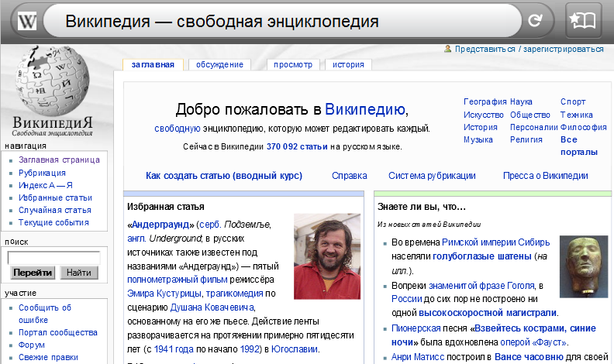Open Сообщить об ошибке link
Image resolution: width=614 pixels, height=364 pixels.
[x=45, y=314]
